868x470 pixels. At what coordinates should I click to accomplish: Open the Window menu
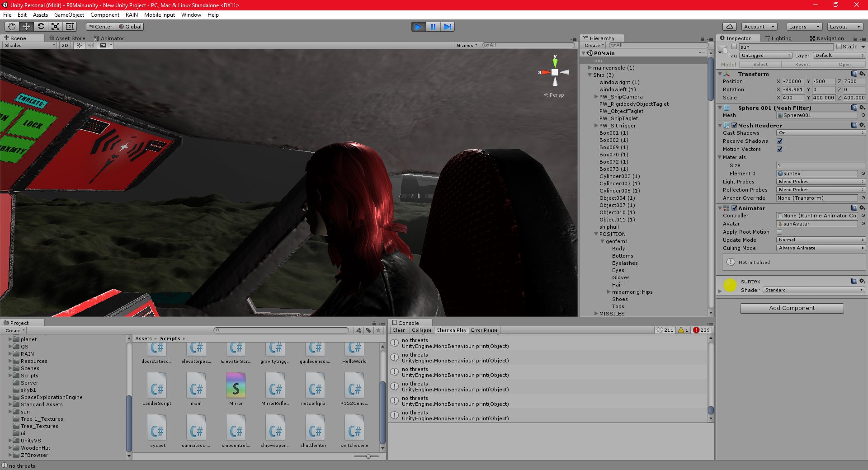coord(191,15)
